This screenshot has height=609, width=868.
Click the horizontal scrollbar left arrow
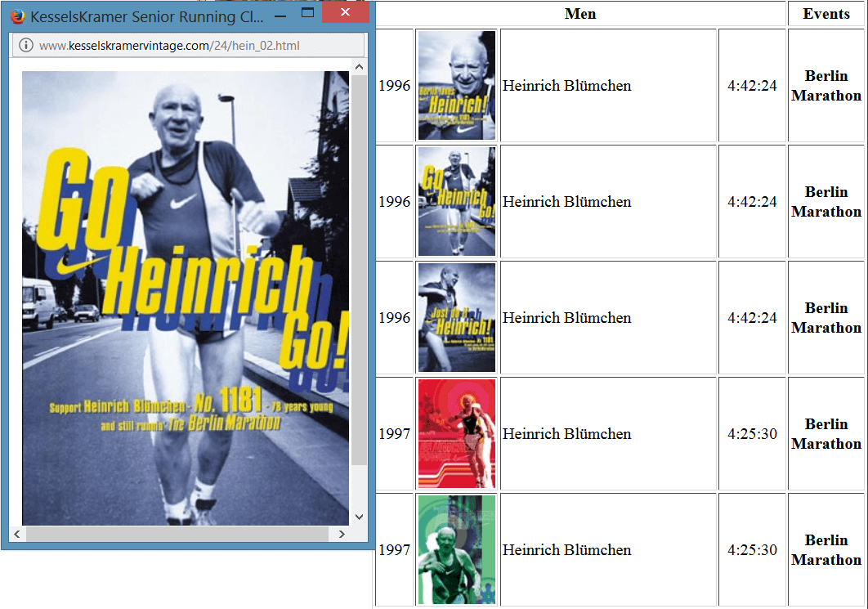click(x=17, y=534)
